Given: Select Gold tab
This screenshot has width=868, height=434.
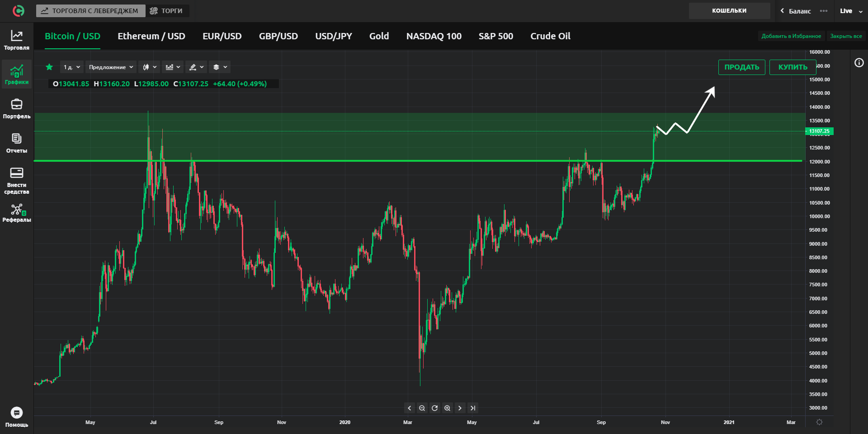Looking at the screenshot, I should [x=379, y=36].
